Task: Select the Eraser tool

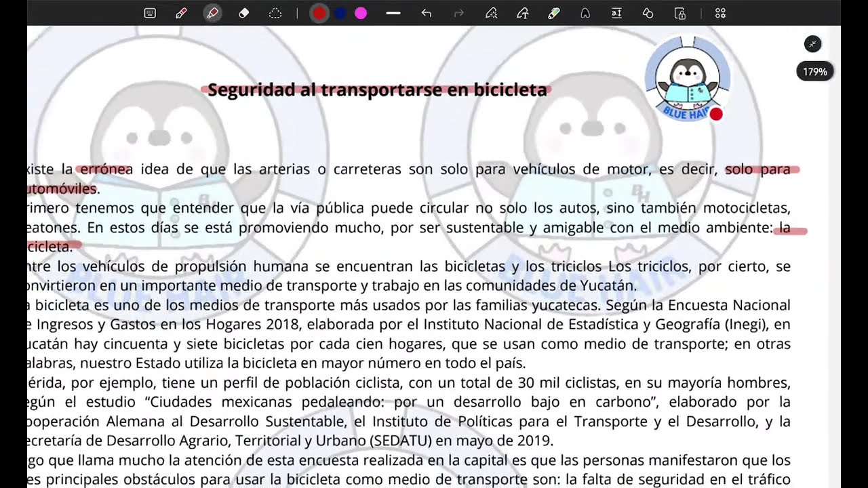Action: click(244, 13)
